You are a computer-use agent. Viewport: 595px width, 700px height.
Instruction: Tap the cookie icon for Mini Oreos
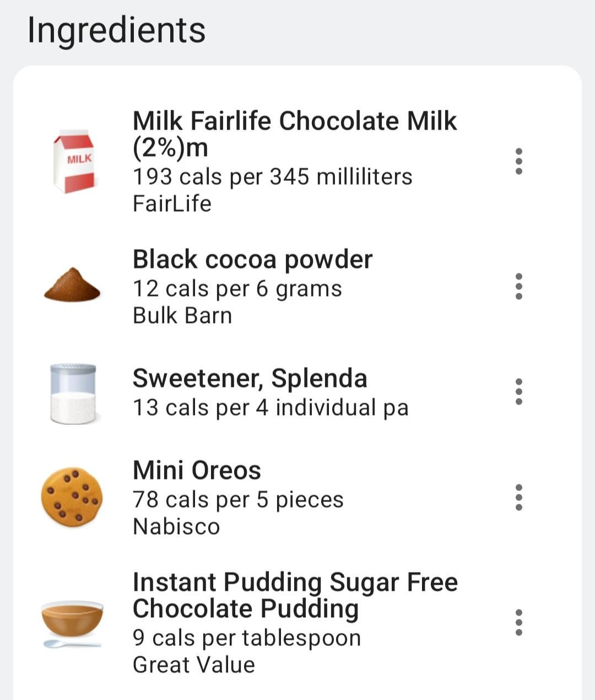tap(72, 497)
